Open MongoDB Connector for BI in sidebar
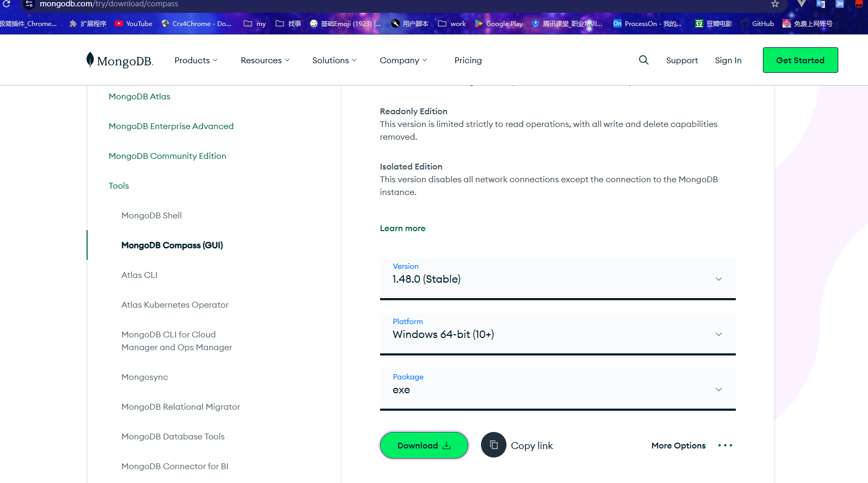Image resolution: width=868 pixels, height=483 pixels. 175,466
